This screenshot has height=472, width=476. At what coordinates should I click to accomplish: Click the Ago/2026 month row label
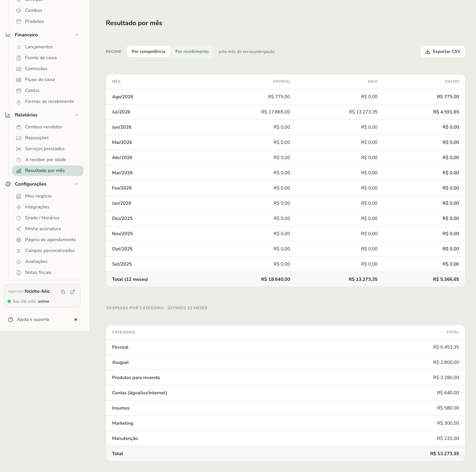[x=123, y=97]
